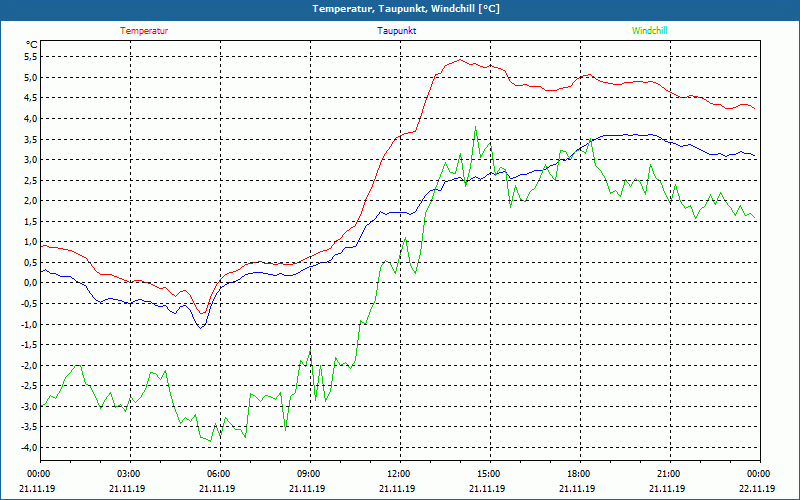Click the 21.11.19 date under 18:00
The width and height of the screenshot is (800, 500).
coord(578,488)
